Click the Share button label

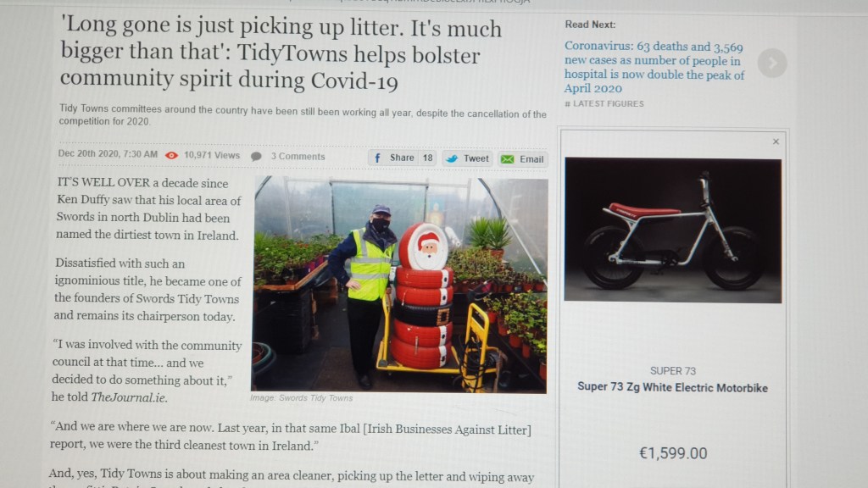point(402,158)
